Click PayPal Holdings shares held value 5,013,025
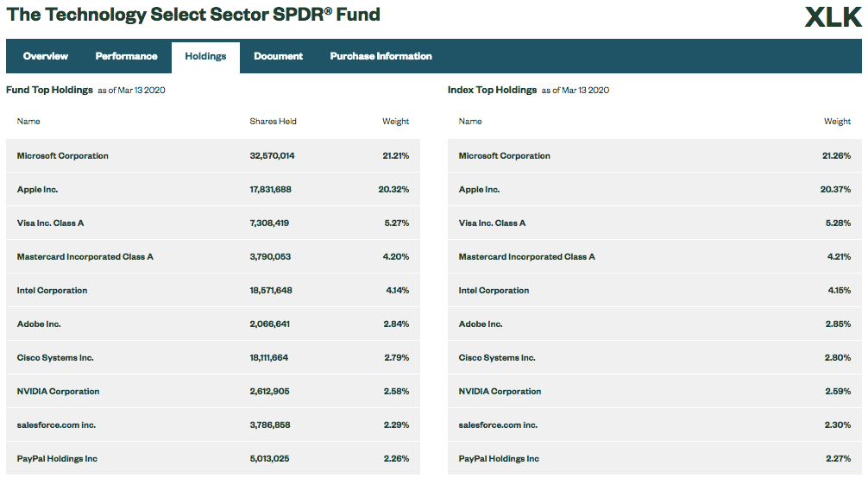Image resolution: width=868 pixels, height=478 pixels. pyautogui.click(x=270, y=459)
